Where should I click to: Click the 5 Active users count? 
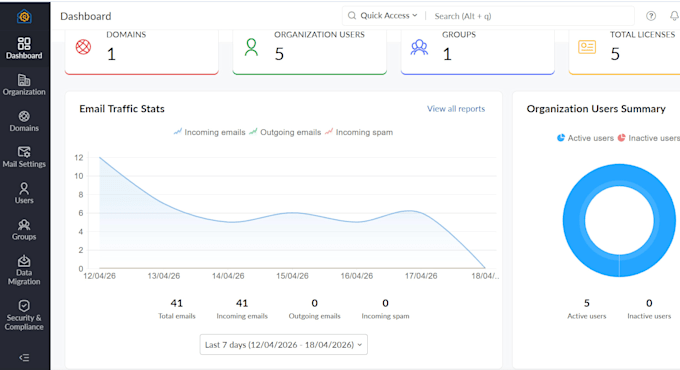(587, 303)
